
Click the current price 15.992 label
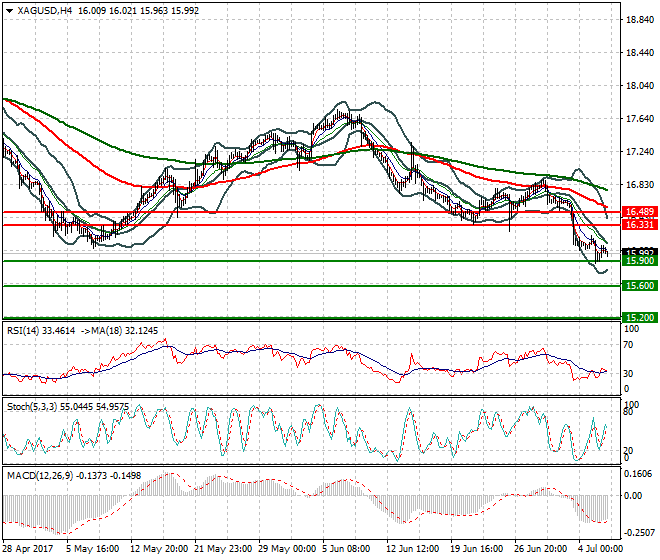pos(640,251)
